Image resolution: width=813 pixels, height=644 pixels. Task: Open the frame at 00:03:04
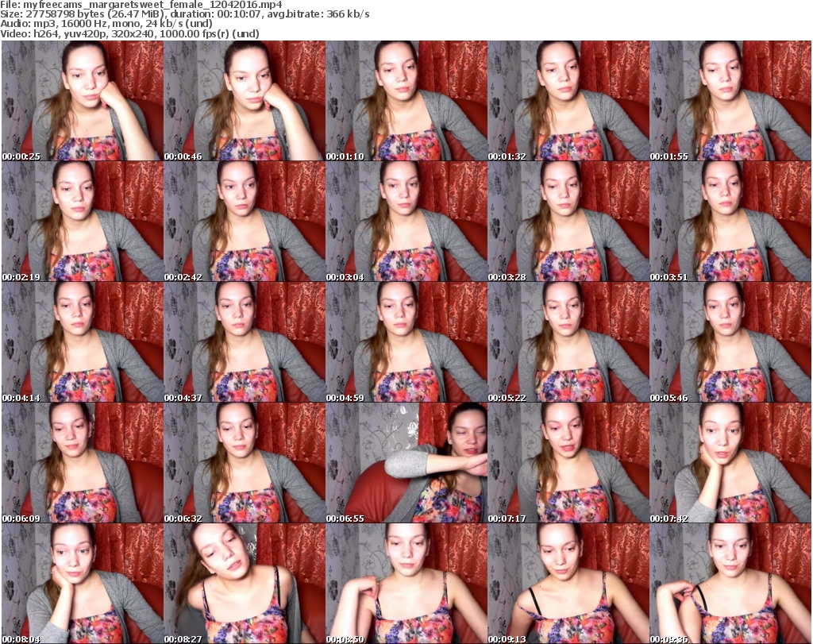click(406, 222)
